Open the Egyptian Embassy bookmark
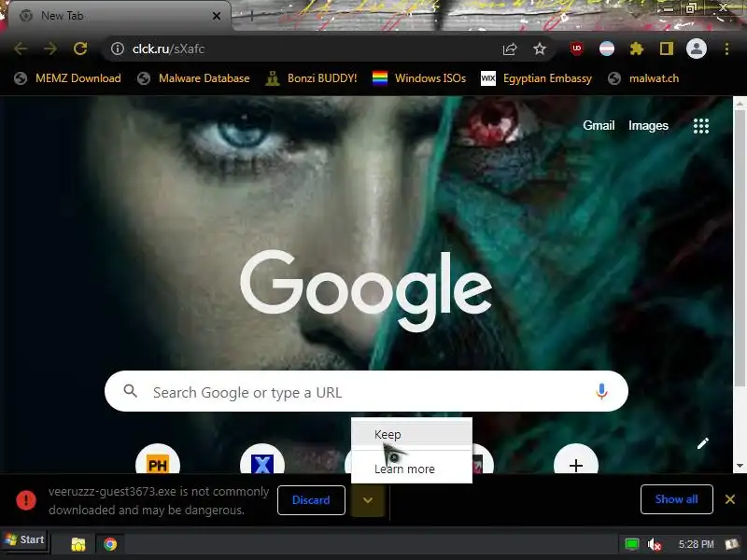This screenshot has height=560, width=747. [536, 78]
